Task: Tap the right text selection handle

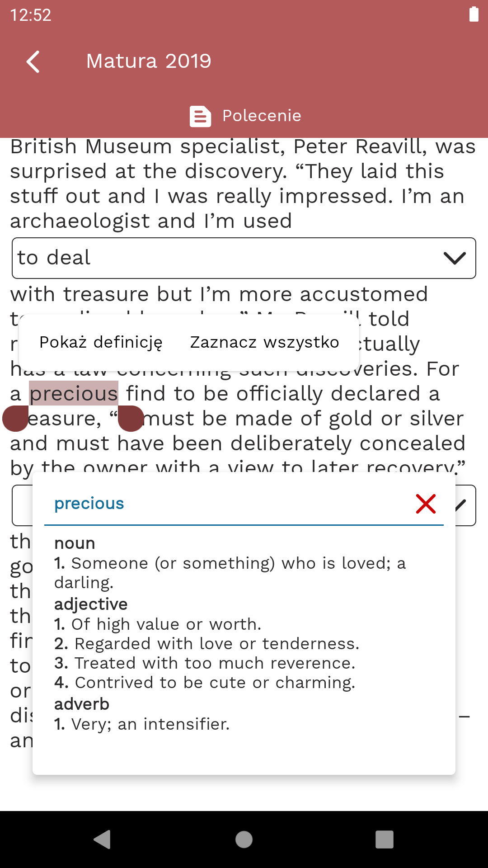Action: 131,418
